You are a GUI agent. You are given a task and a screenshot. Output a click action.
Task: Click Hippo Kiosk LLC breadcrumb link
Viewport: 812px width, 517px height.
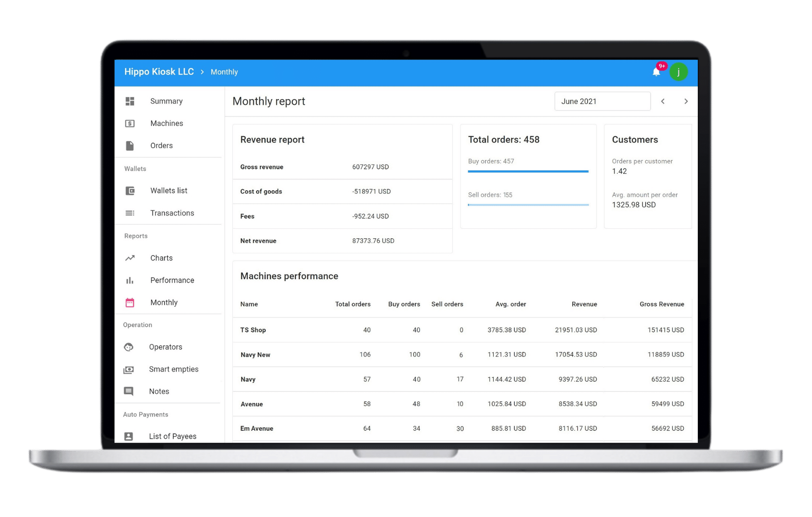(x=159, y=72)
